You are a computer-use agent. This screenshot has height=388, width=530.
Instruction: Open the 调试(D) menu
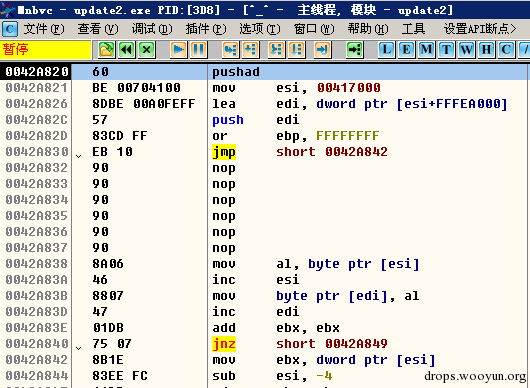pos(152,29)
